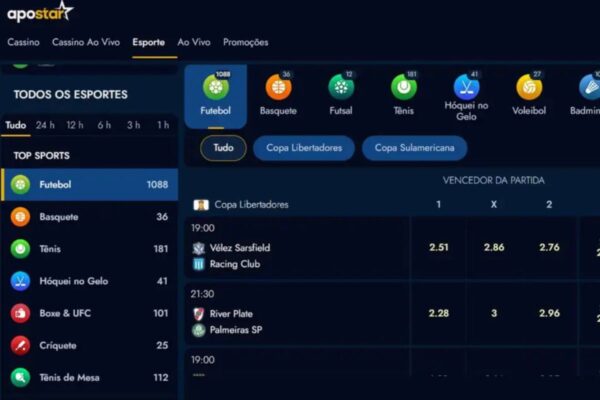Select Futebol icon in top sports carousel
600x400 pixels.
click(216, 88)
